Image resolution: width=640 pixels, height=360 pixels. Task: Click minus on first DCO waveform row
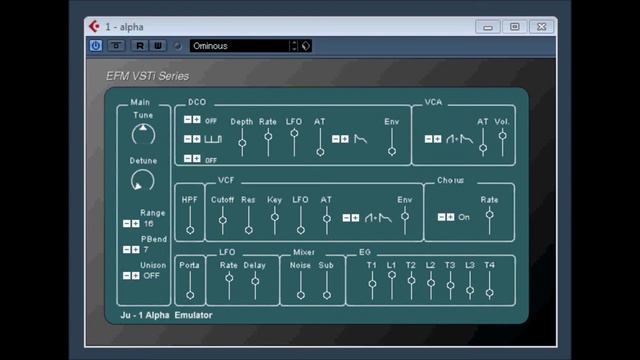pyautogui.click(x=187, y=120)
